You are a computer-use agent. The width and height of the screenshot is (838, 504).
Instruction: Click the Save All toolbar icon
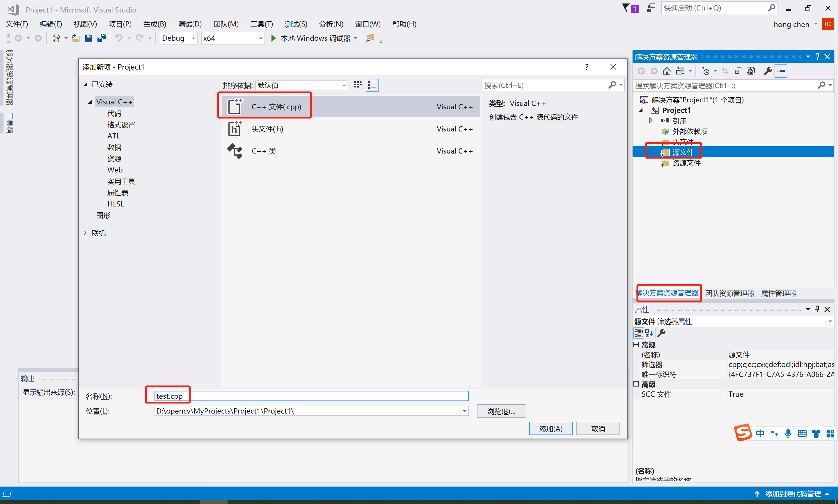(101, 38)
